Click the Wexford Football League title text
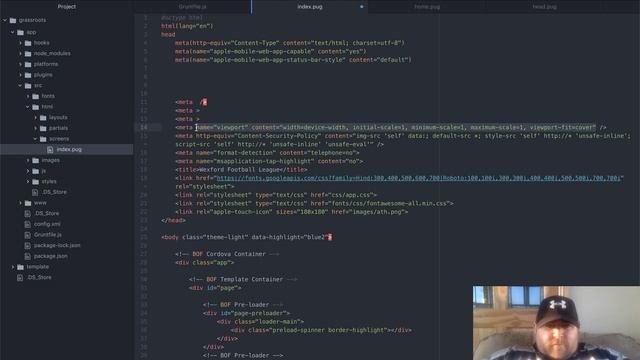Viewport: 640px width, 360px height. pyautogui.click(x=239, y=169)
